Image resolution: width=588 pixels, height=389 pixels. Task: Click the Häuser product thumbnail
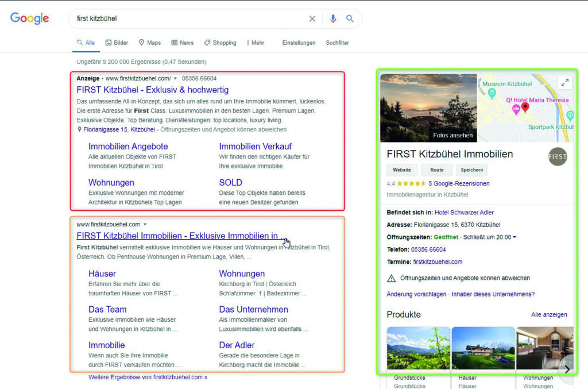pos(483,348)
